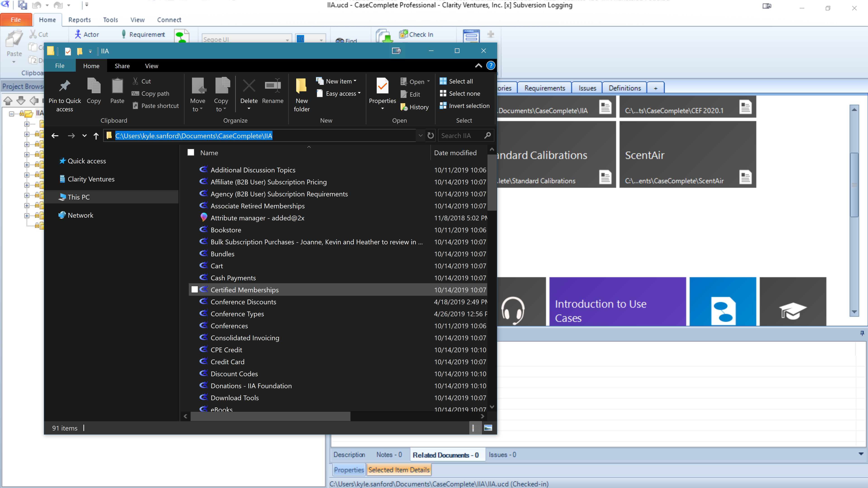Click the Selected Item Details tab
This screenshot has height=488, width=868.
click(x=399, y=469)
